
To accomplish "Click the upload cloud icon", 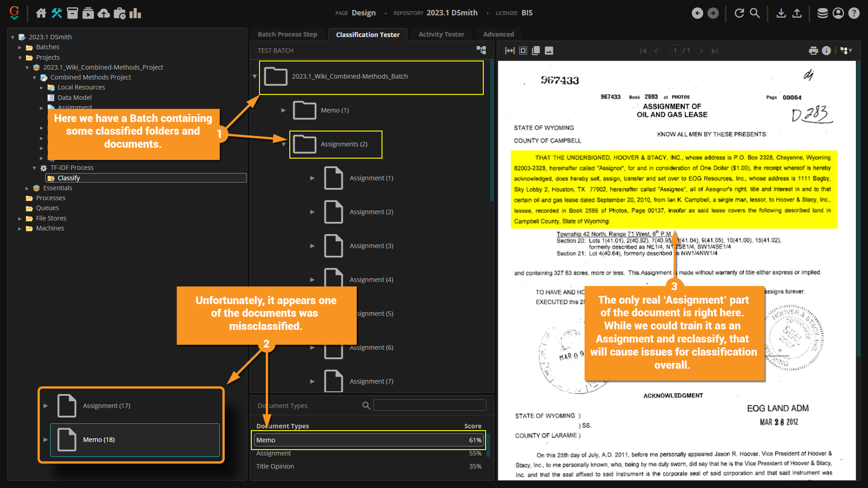I will [104, 13].
